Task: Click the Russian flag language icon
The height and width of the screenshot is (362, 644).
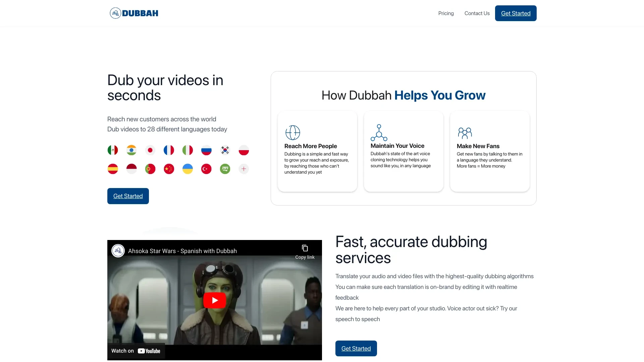Action: tap(206, 150)
